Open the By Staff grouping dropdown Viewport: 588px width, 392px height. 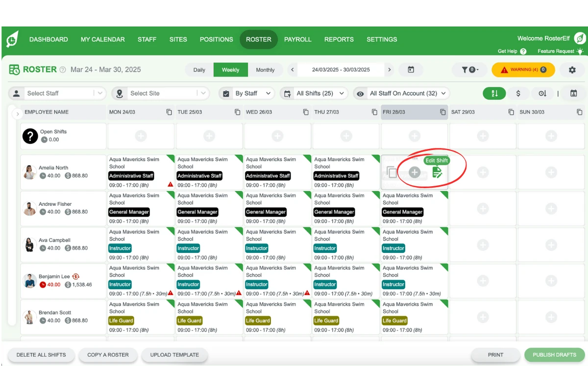[247, 93]
